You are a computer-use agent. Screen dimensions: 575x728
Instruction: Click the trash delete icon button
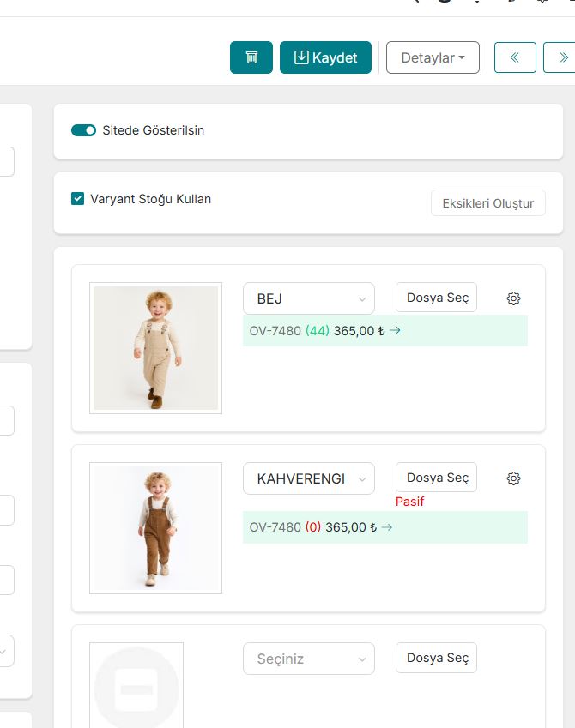pos(251,57)
